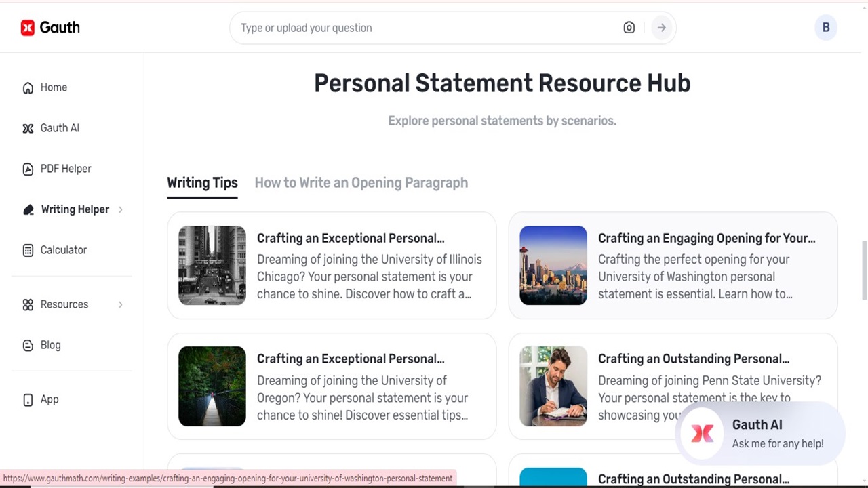Select the Home sidebar icon
The width and height of the screenshot is (868, 488).
[x=28, y=87]
